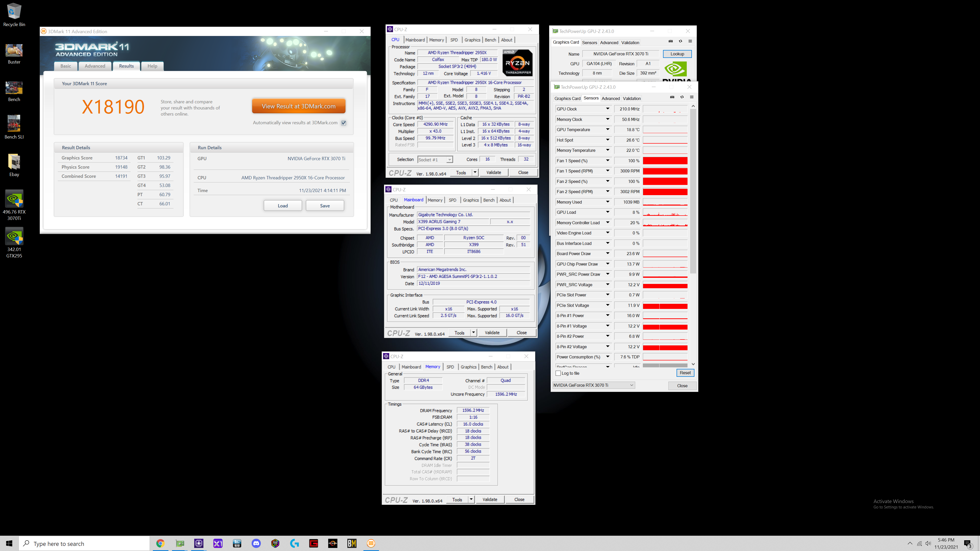Open Memory Used sensor dropdown arrow
The image size is (980, 551).
(x=608, y=202)
